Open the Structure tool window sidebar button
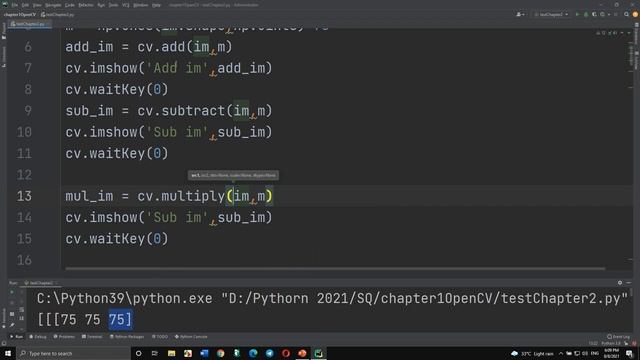 [4, 56]
